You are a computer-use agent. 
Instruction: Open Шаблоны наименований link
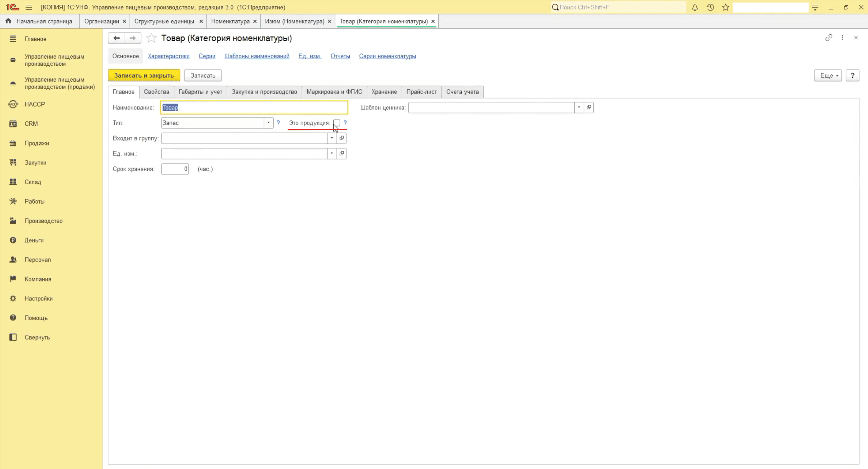click(x=257, y=56)
